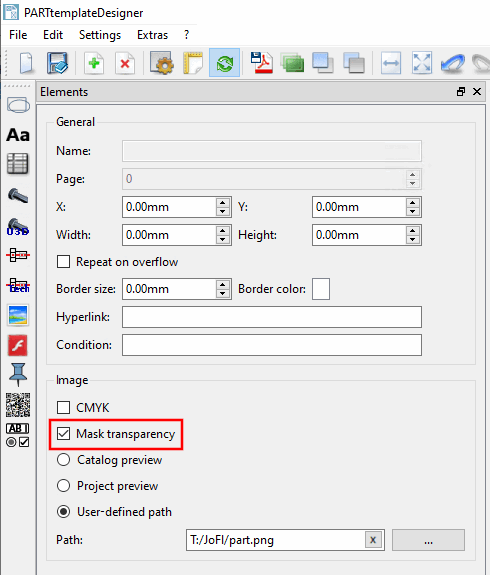Open the Settings menu
The image size is (490, 575).
click(x=100, y=35)
